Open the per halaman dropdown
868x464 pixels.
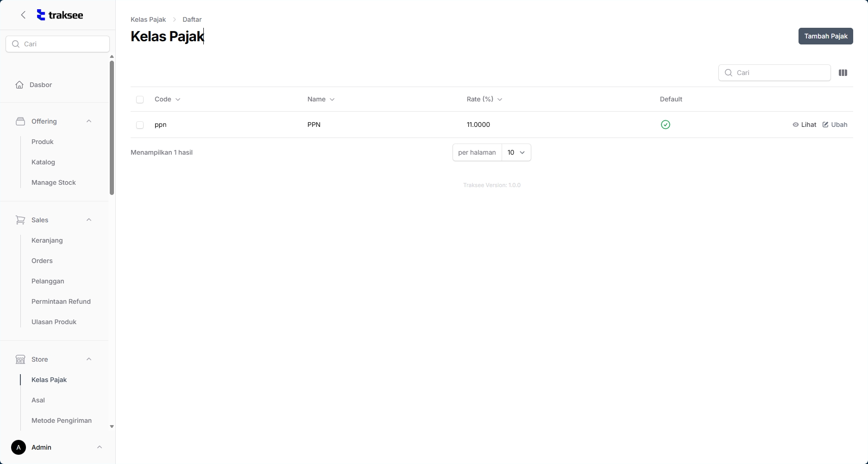pos(516,152)
